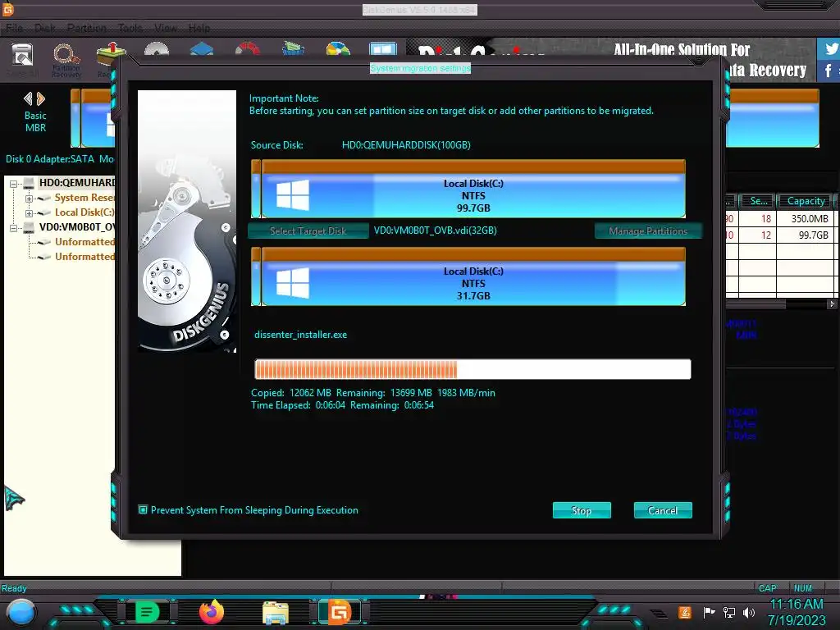This screenshot has height=630, width=840.
Task: Open the Disk menu
Action: pyautogui.click(x=45, y=28)
